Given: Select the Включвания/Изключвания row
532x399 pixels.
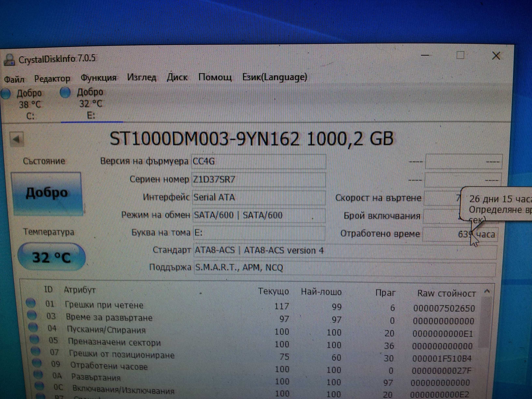Looking at the screenshot, I should point(252,392).
